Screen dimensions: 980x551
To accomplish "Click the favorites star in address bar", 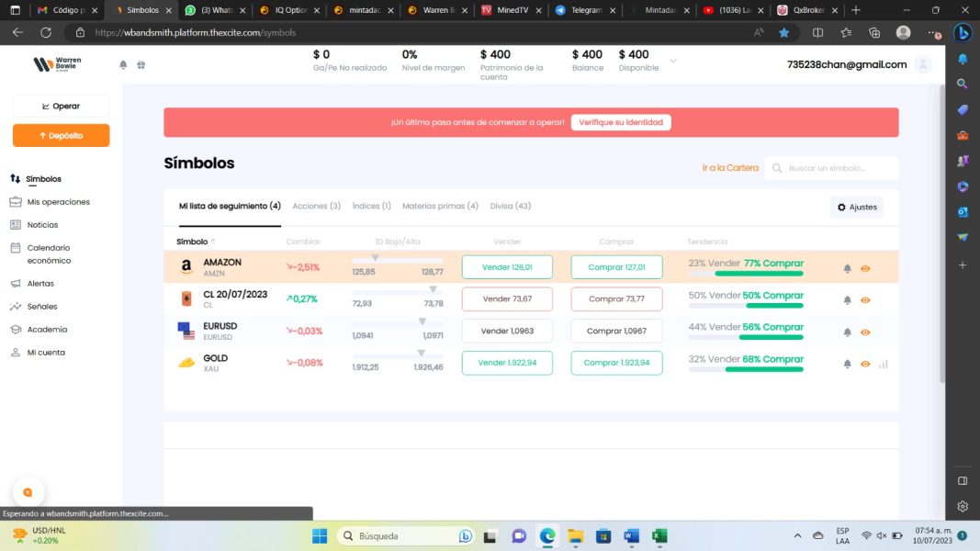I will [x=783, y=32].
